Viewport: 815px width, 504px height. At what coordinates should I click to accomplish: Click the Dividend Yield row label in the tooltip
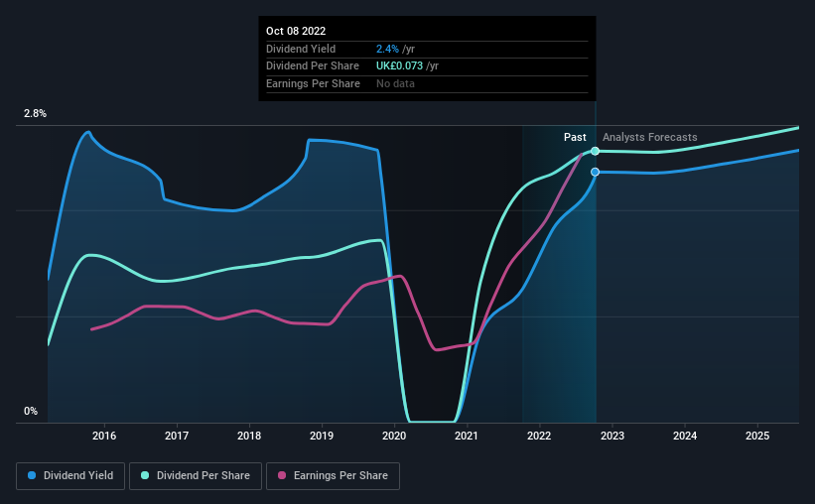click(x=301, y=49)
